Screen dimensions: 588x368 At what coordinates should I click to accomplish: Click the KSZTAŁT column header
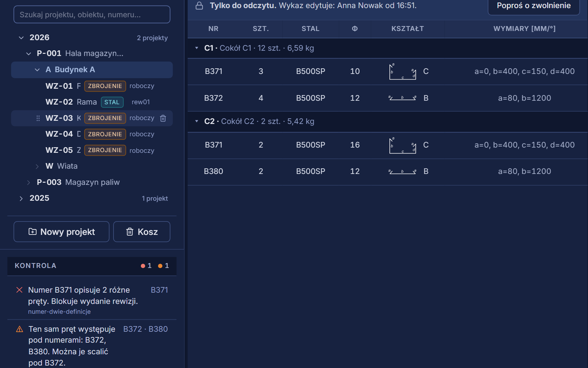[408, 29]
